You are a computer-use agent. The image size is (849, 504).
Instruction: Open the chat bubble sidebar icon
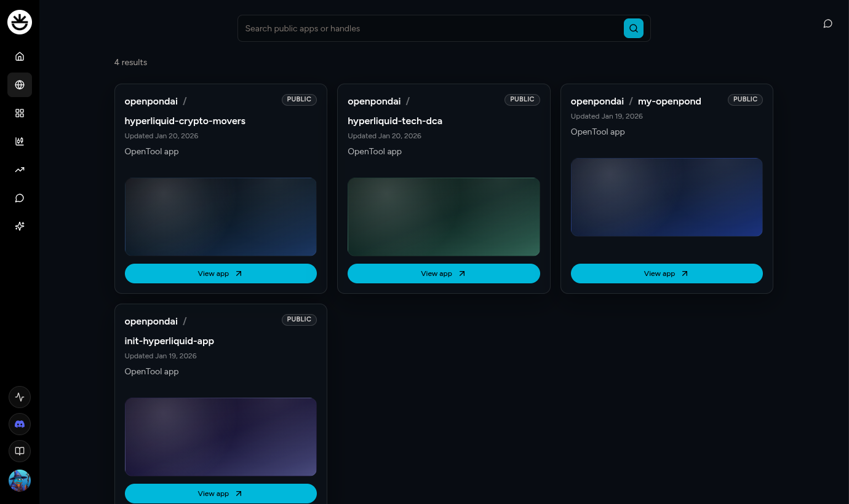click(20, 198)
